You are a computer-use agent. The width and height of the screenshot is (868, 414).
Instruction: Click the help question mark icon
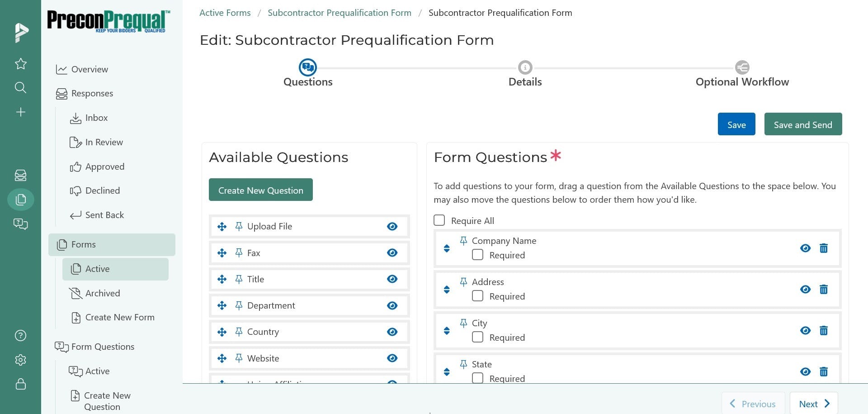[x=20, y=336]
